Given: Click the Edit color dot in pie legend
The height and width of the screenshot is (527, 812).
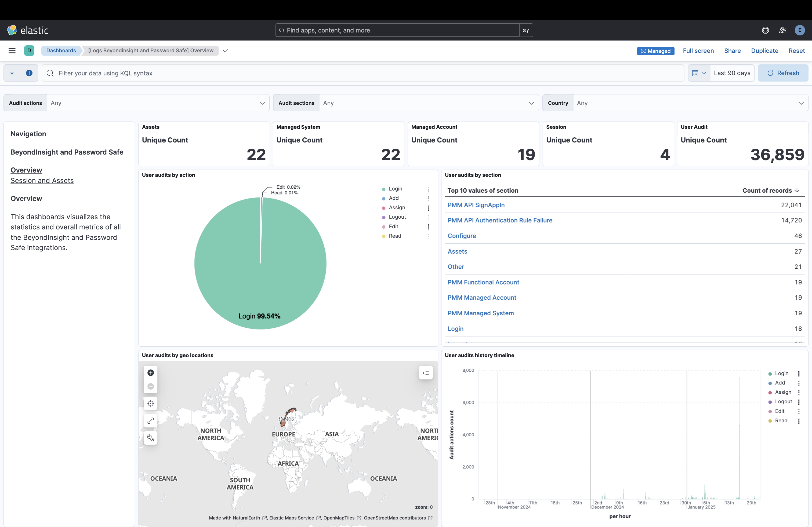Looking at the screenshot, I should (383, 227).
